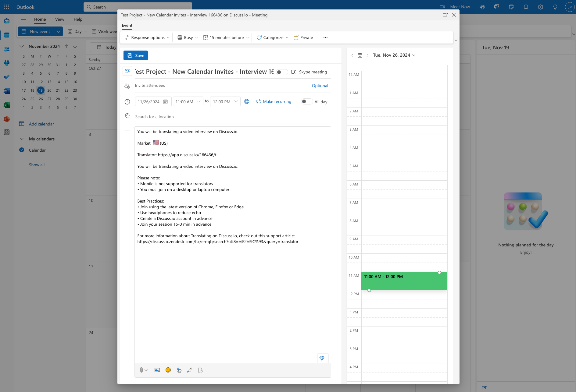Open To Do checkmark in sidebar

7,77
